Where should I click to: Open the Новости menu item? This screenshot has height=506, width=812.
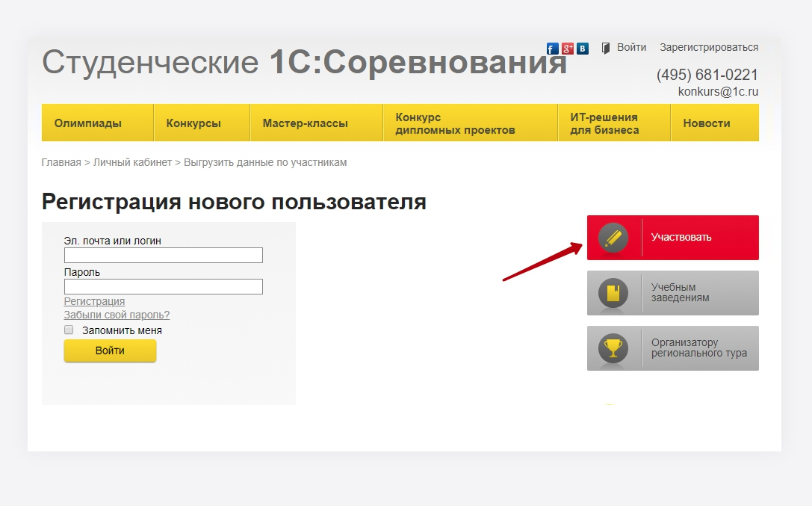tap(707, 123)
